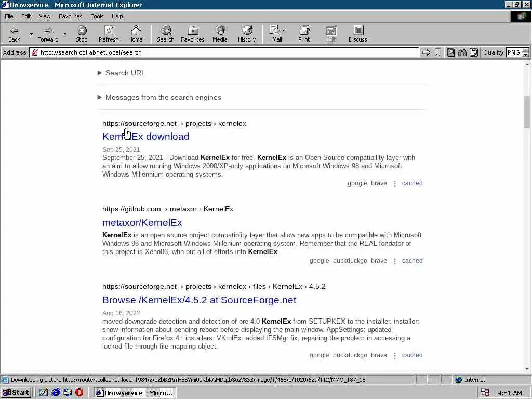Open more options dots for metaxor/KernelEx result
This screenshot has height=399, width=532.
395,261
